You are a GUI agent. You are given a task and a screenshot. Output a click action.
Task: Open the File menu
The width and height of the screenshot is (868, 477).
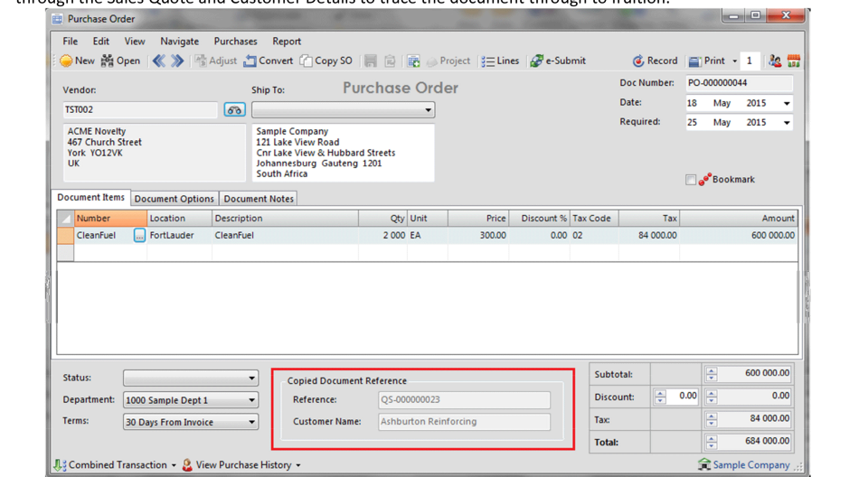[x=71, y=42]
